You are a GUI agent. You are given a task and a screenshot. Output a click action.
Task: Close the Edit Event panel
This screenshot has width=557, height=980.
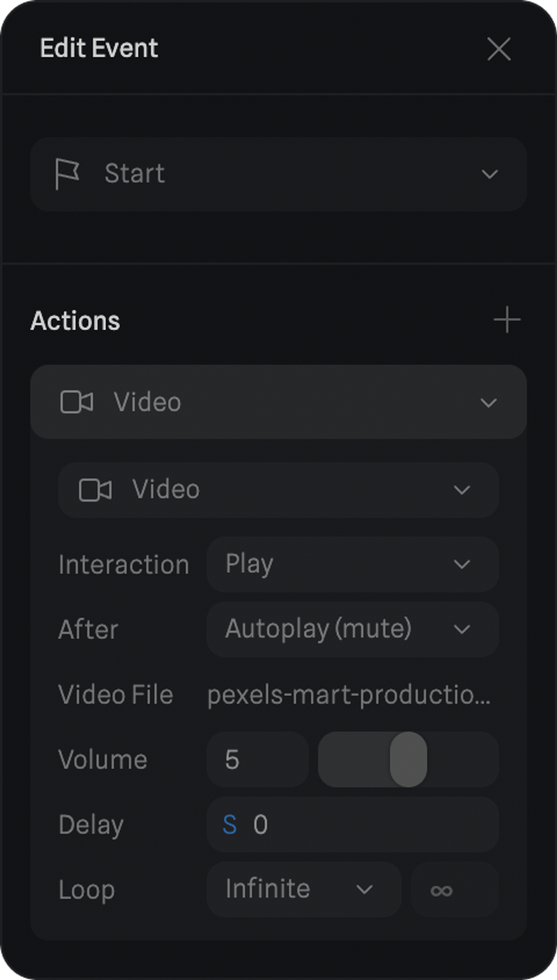click(x=499, y=49)
